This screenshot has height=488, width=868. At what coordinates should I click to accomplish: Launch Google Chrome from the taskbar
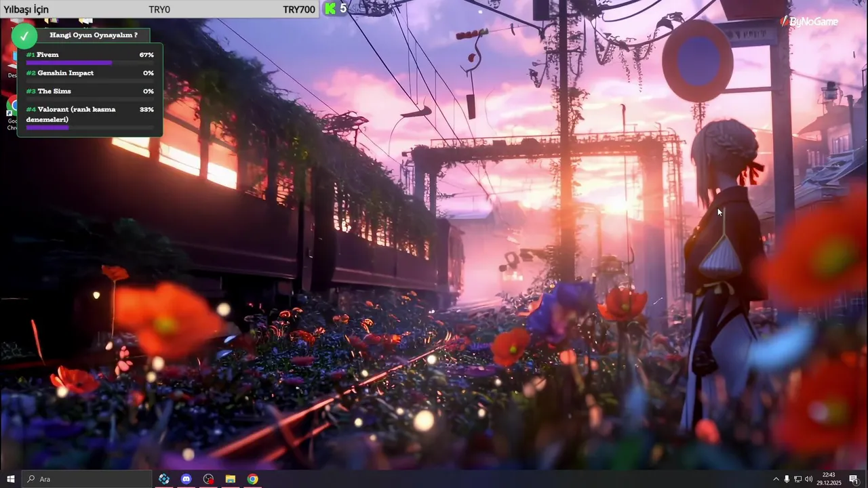[252, 479]
